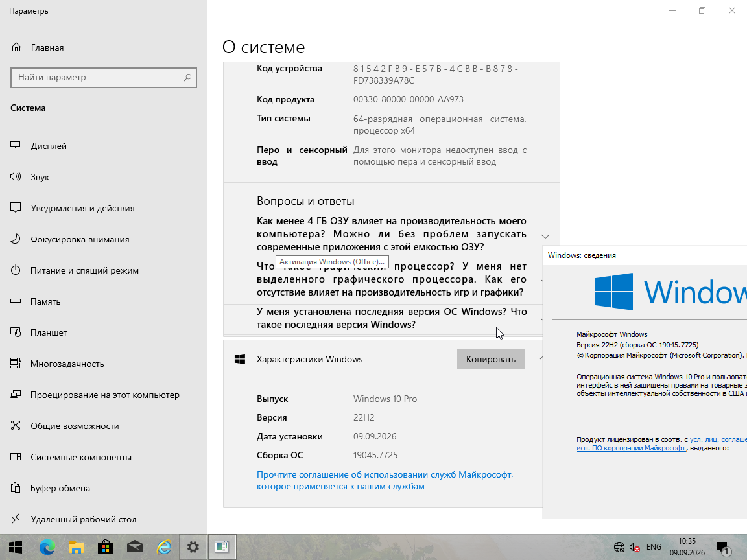Close the Параметры window
Viewport: 747px width, 560px height.
tap(731, 10)
